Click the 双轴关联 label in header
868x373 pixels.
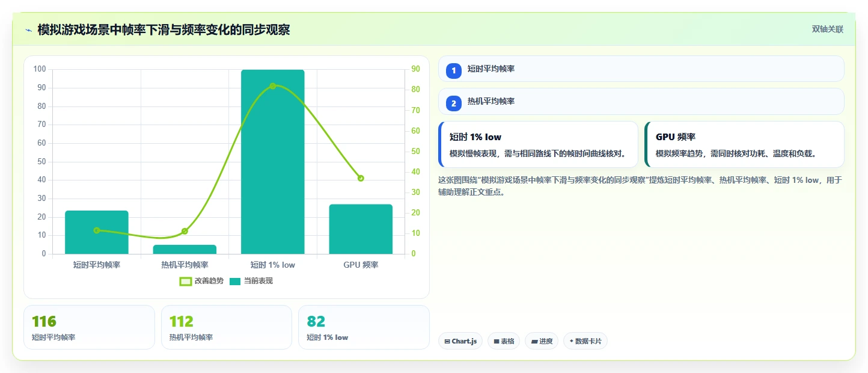tap(828, 29)
